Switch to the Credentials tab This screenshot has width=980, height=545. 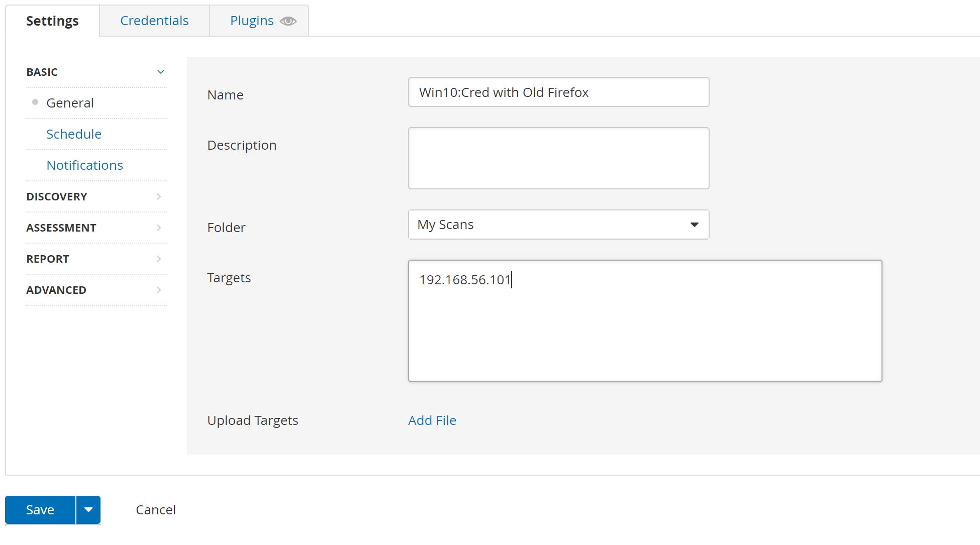(x=154, y=21)
